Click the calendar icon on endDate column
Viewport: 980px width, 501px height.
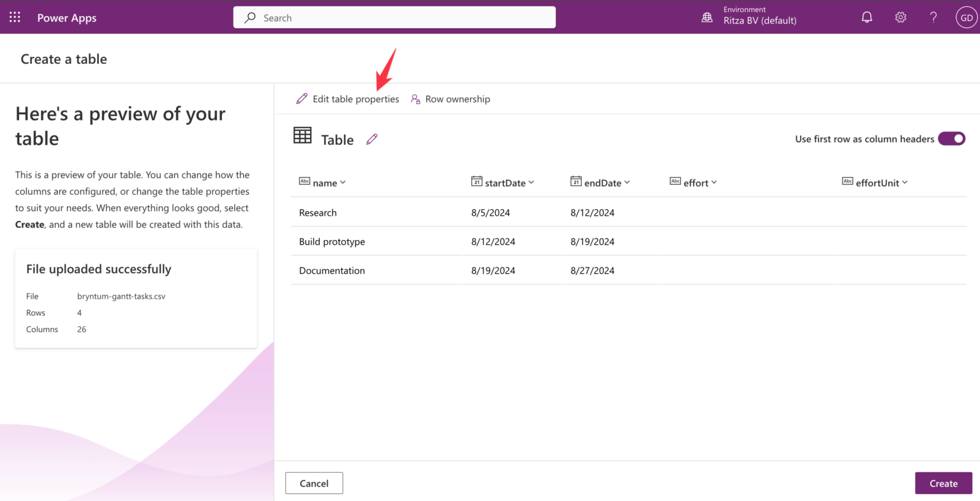coord(575,181)
